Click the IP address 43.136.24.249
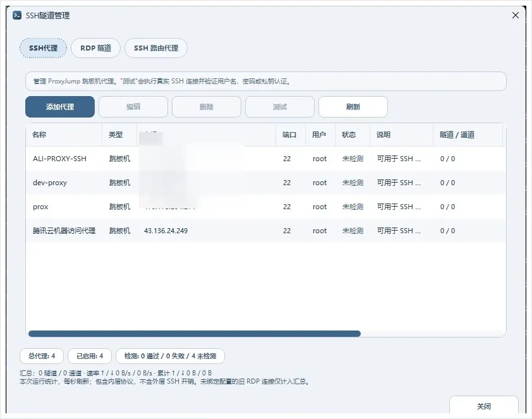 166,231
